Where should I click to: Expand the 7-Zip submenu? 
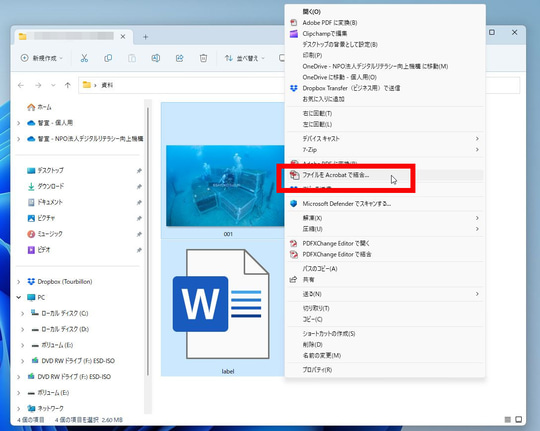coord(385,150)
